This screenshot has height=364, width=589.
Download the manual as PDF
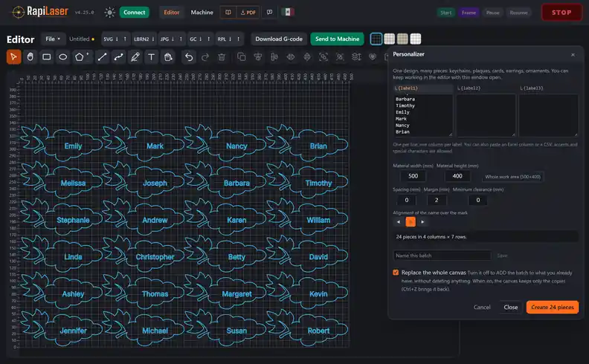click(248, 13)
